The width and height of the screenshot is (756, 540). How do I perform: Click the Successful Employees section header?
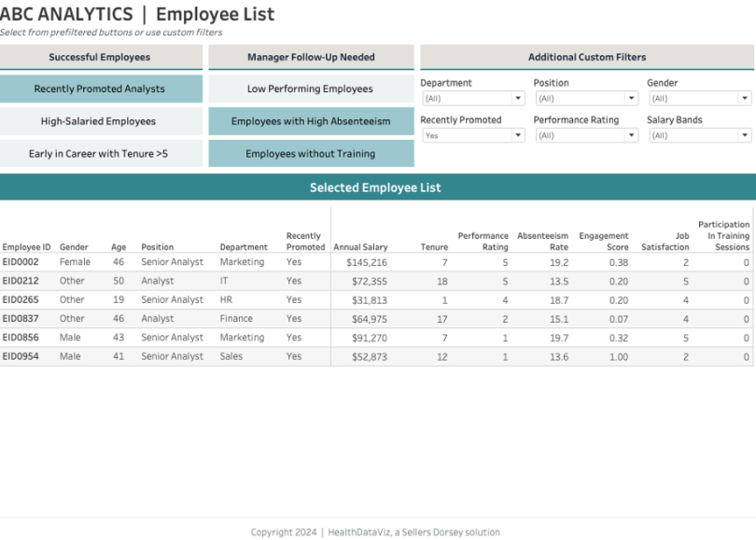click(100, 58)
